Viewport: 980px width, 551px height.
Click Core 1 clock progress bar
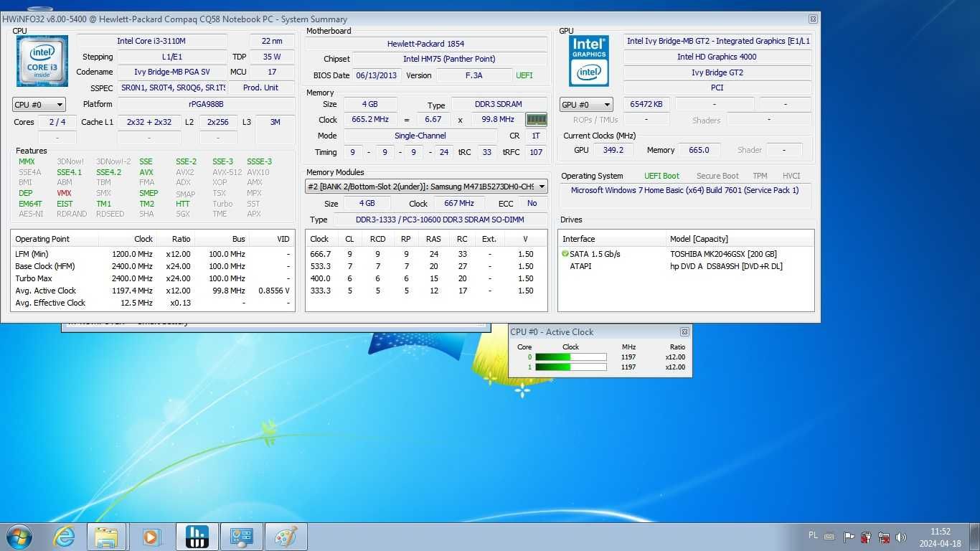570,367
